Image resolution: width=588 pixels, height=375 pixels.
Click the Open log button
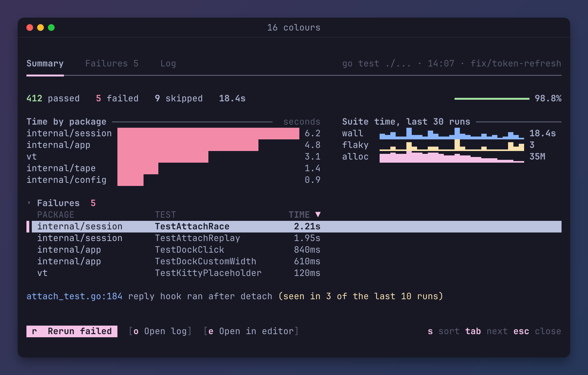click(160, 331)
